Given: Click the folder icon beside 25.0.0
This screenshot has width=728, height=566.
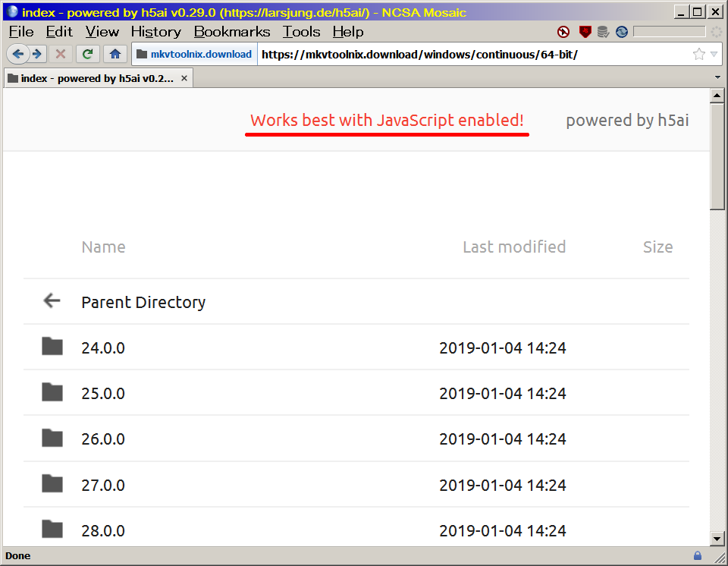Looking at the screenshot, I should (52, 392).
